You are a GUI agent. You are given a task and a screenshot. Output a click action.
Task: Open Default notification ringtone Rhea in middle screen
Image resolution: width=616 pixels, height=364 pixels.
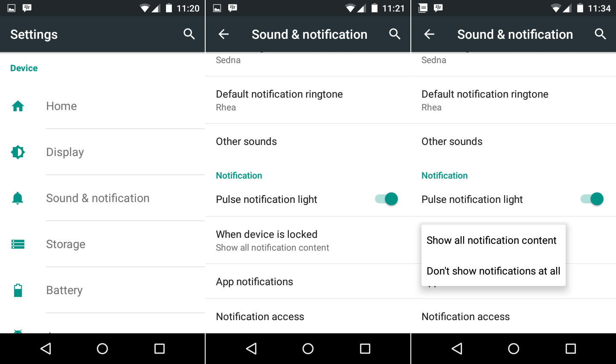pyautogui.click(x=308, y=100)
